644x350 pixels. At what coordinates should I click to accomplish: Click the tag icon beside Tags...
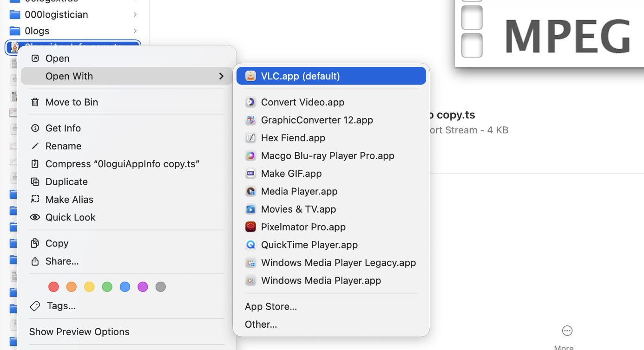(x=35, y=306)
